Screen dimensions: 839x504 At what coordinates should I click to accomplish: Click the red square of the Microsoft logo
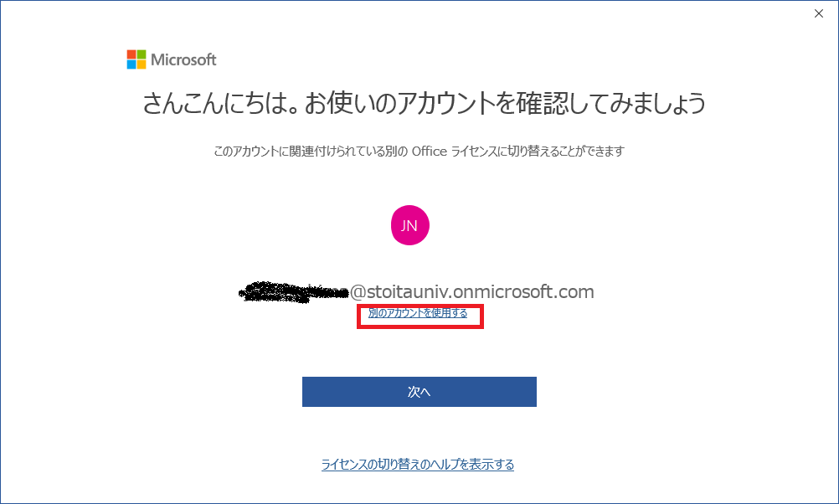click(x=131, y=54)
